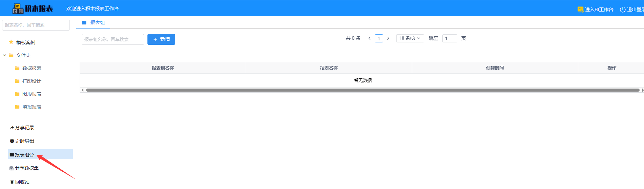Click the table horizontal scrollbar
This screenshot has width=644, height=189.
(x=363, y=90)
